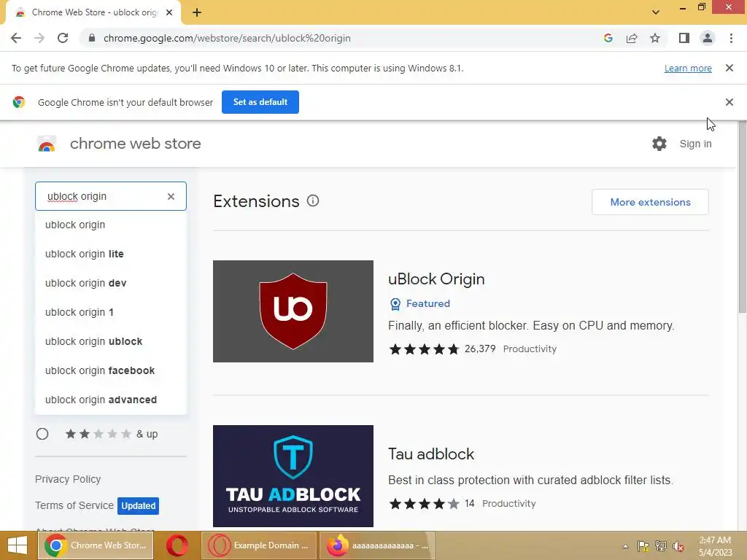View site information via the lock icon
The image size is (747, 560).
pos(92,38)
